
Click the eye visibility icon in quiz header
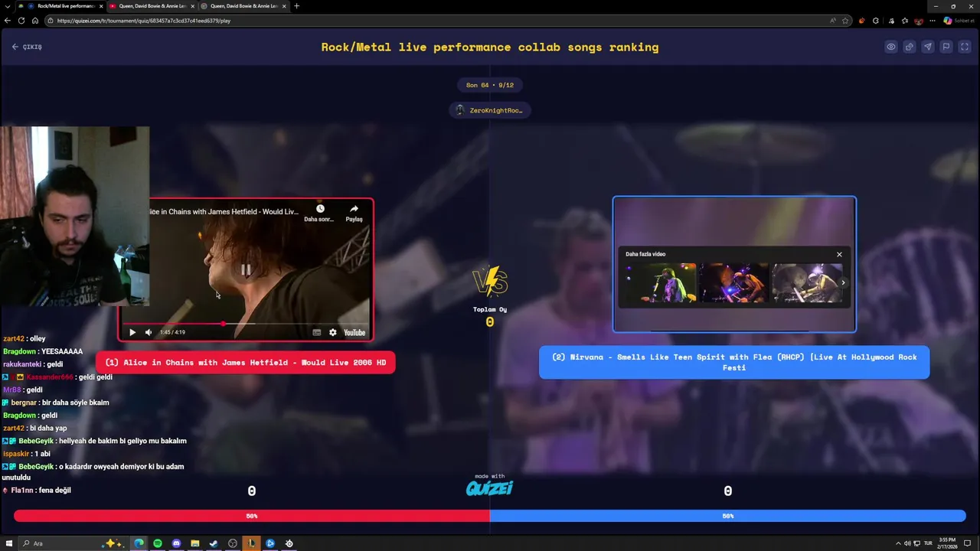tap(891, 47)
